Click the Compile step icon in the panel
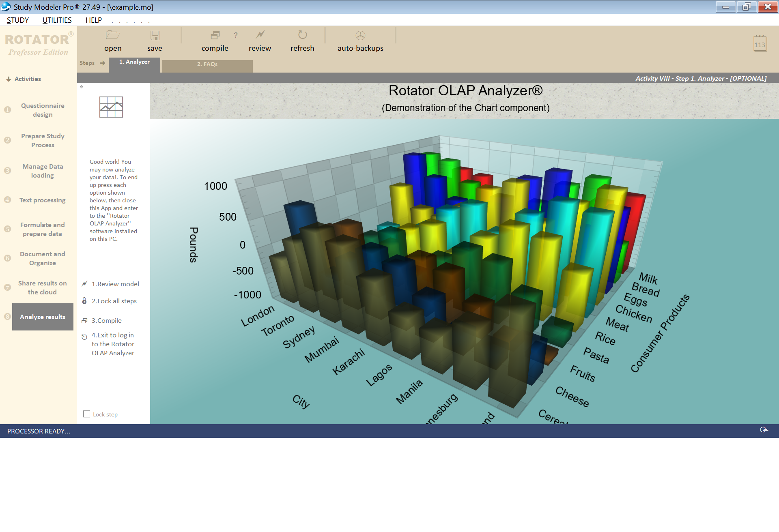Viewport: 779px width, 532px height. pos(84,321)
